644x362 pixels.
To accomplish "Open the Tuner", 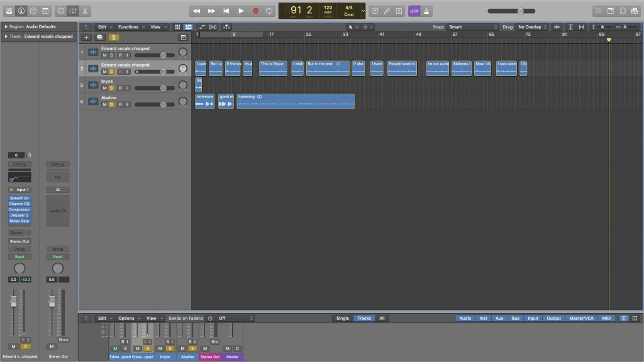I will pos(387,11).
